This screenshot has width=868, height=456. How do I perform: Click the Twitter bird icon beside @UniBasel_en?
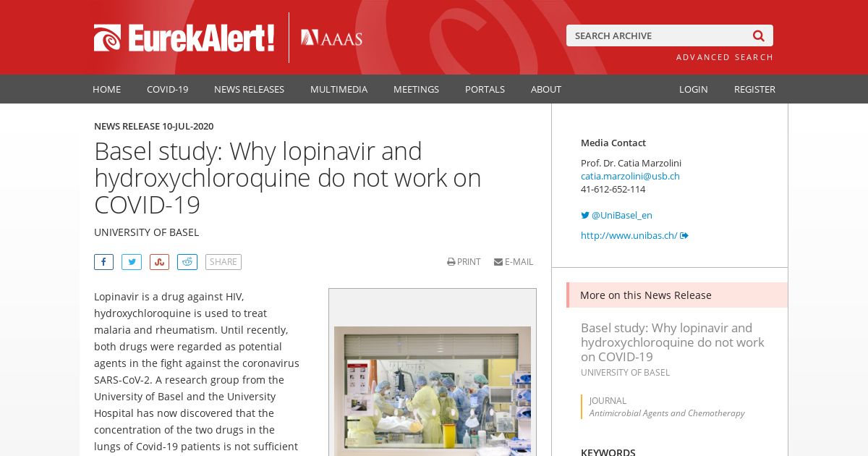coord(585,215)
